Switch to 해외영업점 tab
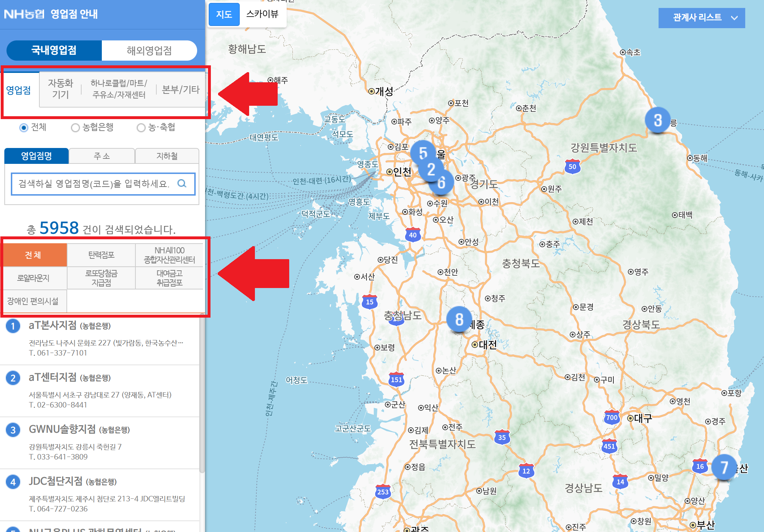The width and height of the screenshot is (764, 532). 149,50
